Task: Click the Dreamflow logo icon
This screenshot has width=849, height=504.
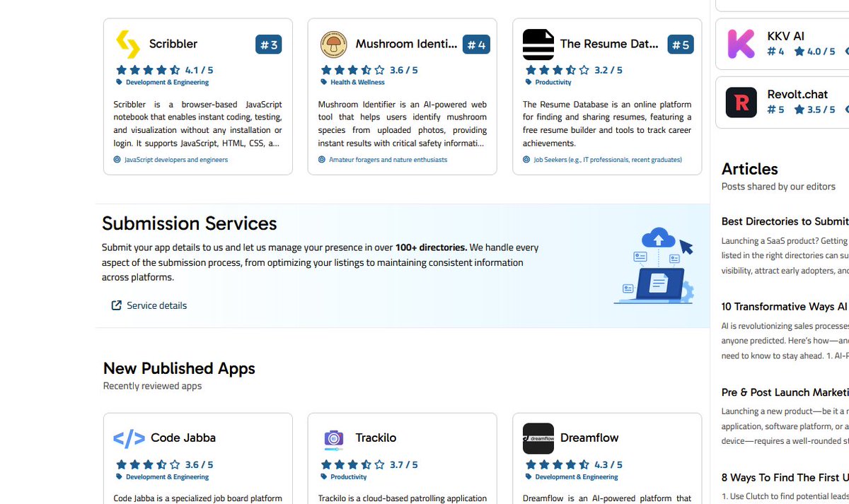Action: coord(538,438)
